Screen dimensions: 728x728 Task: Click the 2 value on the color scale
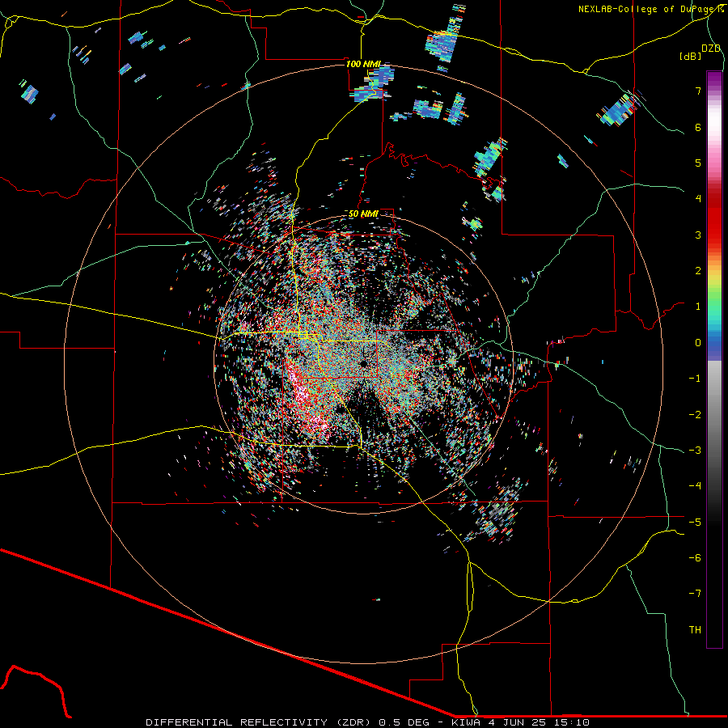[x=698, y=271]
